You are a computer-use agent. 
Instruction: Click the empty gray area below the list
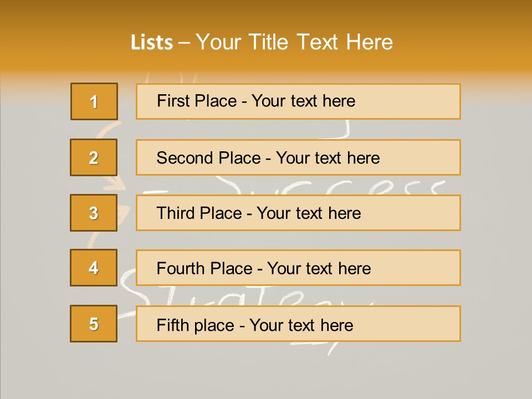266,371
